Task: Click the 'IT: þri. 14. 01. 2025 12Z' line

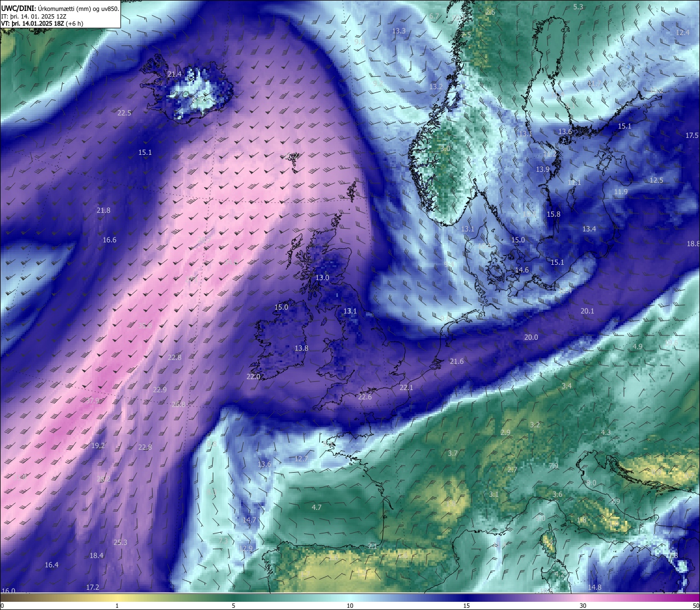Action: point(34,16)
